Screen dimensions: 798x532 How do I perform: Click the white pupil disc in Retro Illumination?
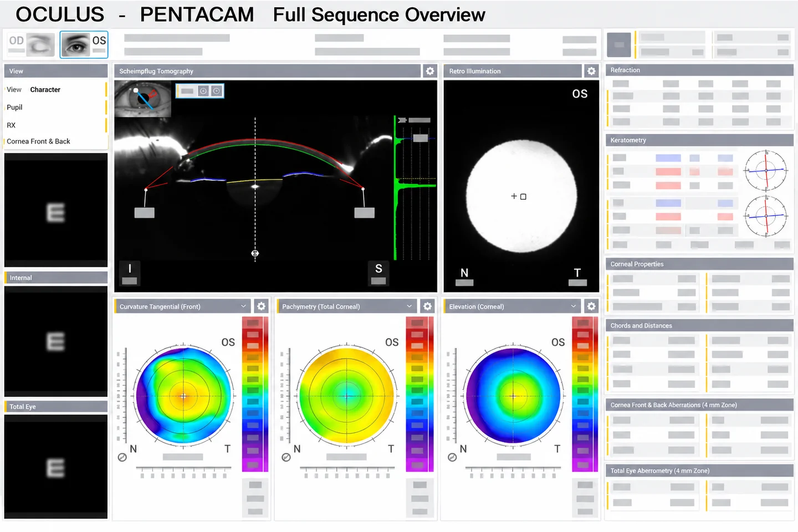(x=521, y=197)
